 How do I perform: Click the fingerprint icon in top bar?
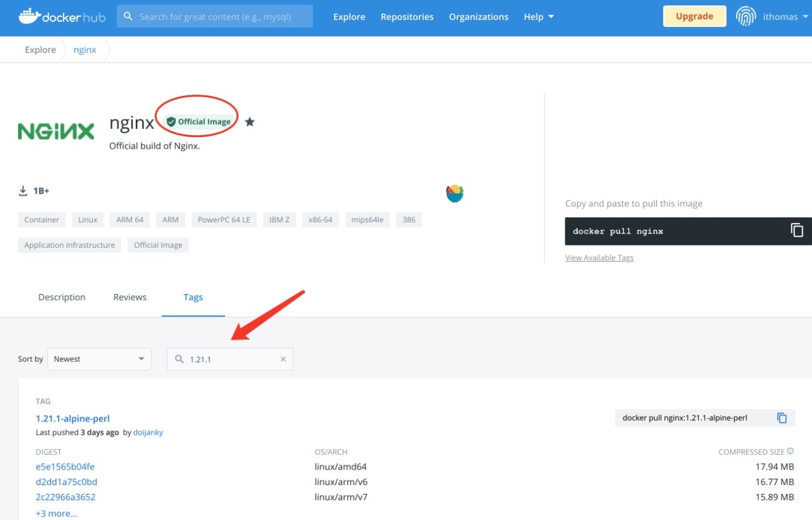point(746,16)
